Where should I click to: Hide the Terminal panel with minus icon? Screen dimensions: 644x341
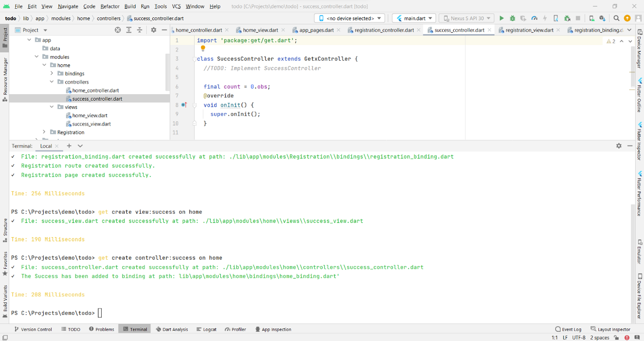click(x=630, y=146)
